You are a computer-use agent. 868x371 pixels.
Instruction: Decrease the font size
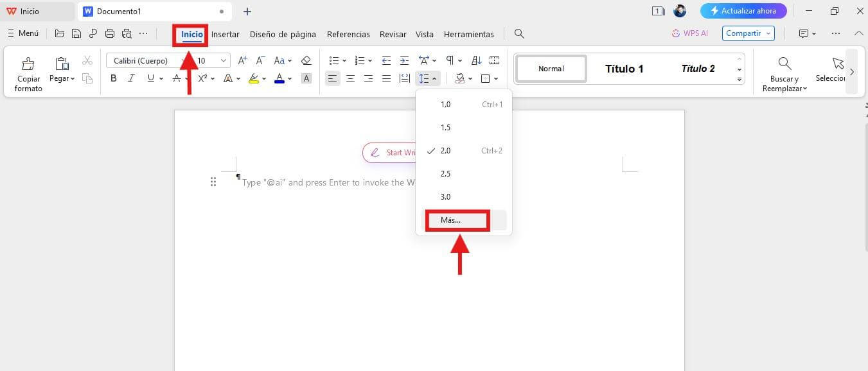click(x=260, y=60)
